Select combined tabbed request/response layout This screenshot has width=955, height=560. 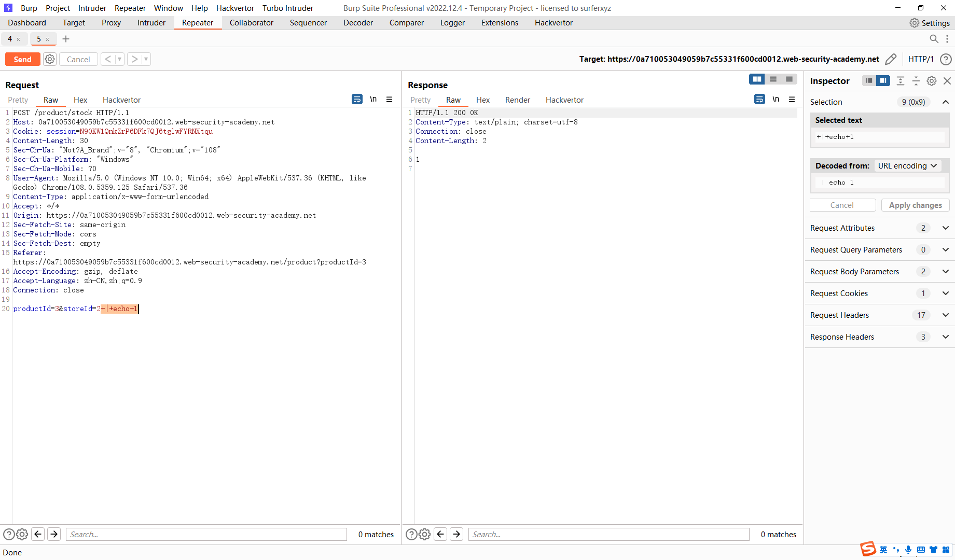pos(789,79)
